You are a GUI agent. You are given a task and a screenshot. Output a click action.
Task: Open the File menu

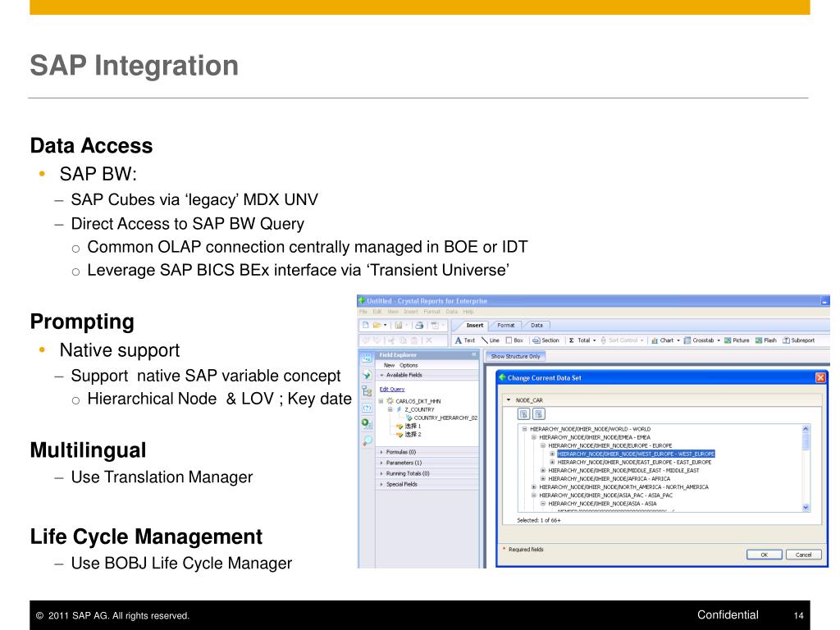[x=363, y=311]
